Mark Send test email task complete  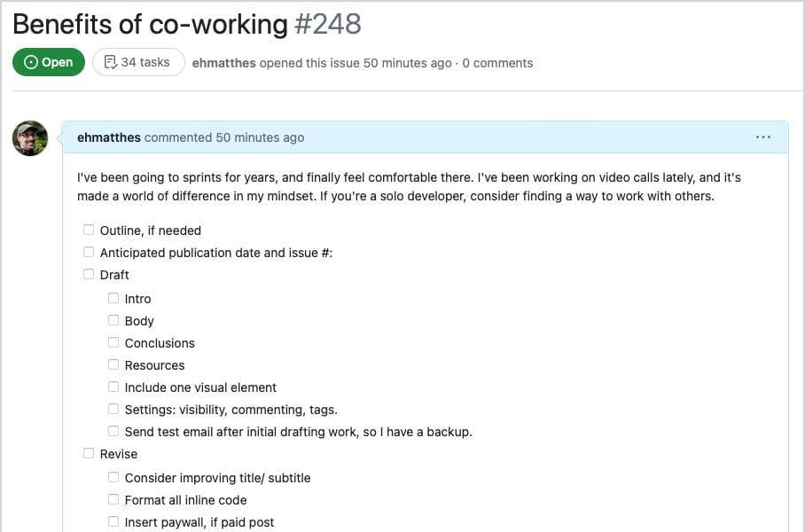tap(113, 430)
